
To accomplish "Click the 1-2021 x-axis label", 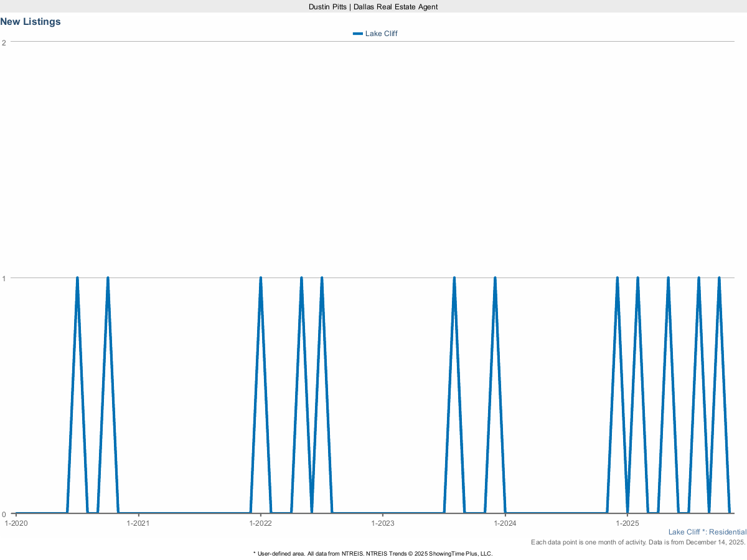I will point(138,523).
